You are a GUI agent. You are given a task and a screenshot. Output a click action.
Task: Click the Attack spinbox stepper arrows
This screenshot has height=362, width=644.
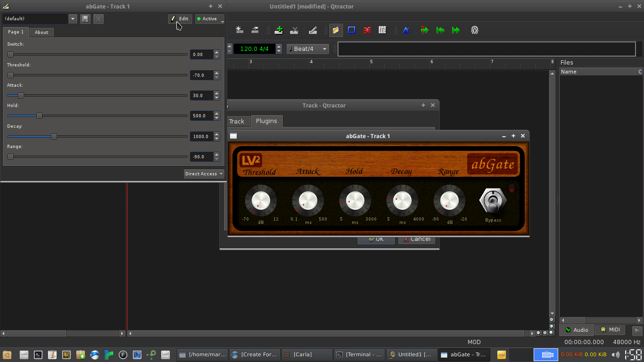pyautogui.click(x=217, y=95)
